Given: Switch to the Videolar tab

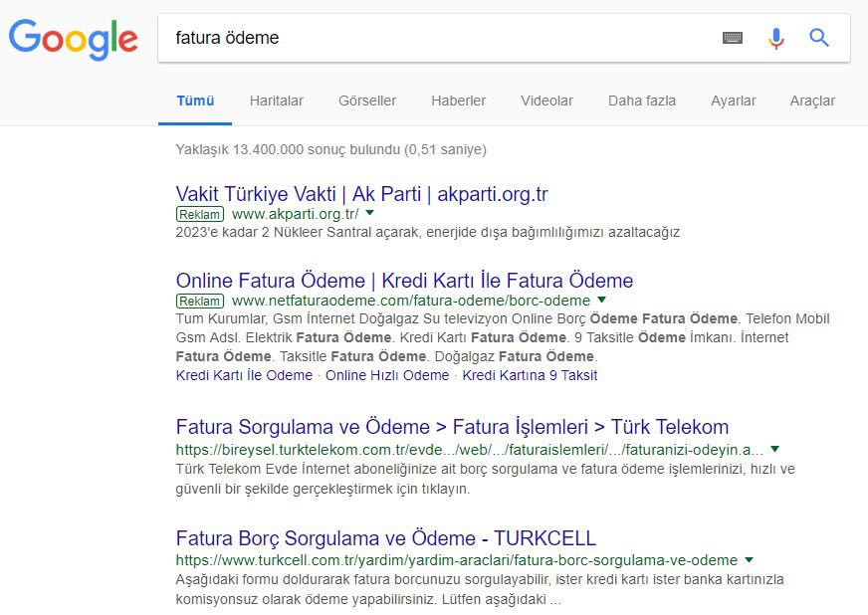Looking at the screenshot, I should pos(545,101).
